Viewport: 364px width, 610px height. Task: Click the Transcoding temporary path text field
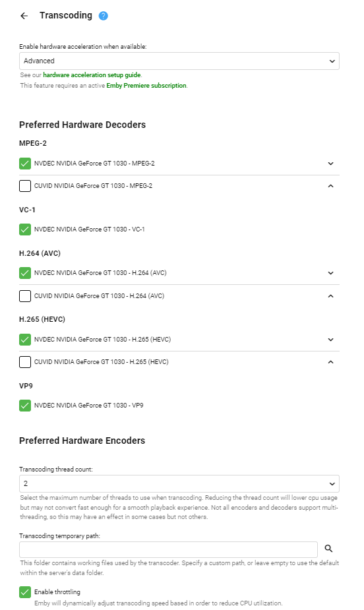coord(168,550)
